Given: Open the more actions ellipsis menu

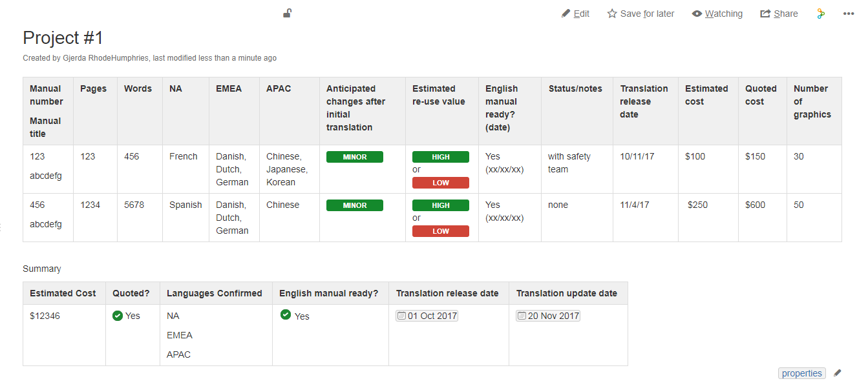Looking at the screenshot, I should click(849, 14).
